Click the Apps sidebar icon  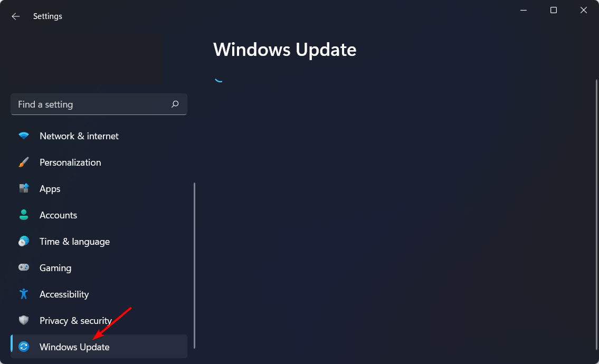click(x=24, y=188)
